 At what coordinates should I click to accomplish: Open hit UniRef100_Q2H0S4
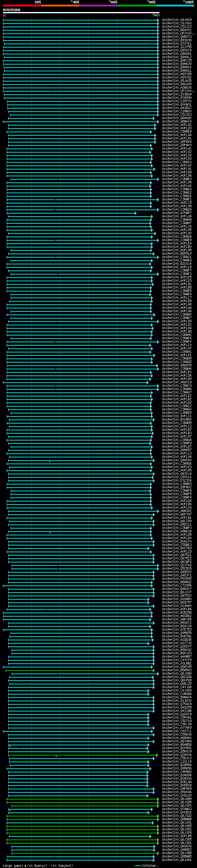pos(177,755)
